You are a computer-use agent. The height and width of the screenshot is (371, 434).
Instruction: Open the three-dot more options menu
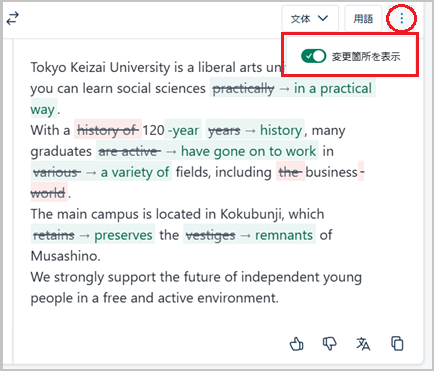[x=402, y=18]
